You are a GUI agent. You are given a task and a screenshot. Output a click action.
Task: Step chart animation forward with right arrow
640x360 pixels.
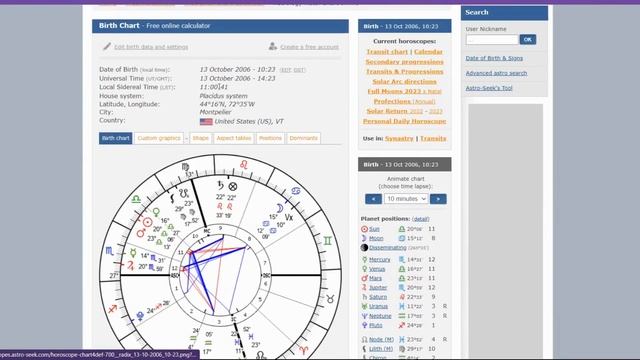438,199
